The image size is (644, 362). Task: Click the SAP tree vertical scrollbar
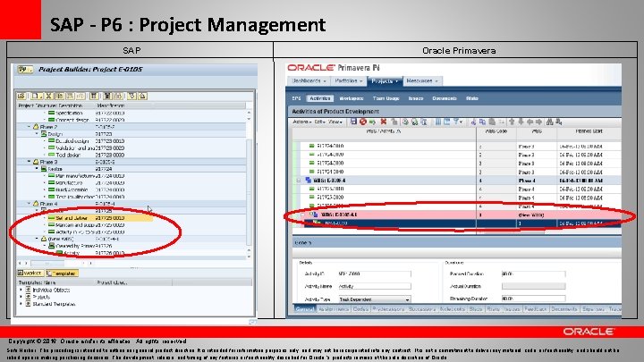pos(249,184)
